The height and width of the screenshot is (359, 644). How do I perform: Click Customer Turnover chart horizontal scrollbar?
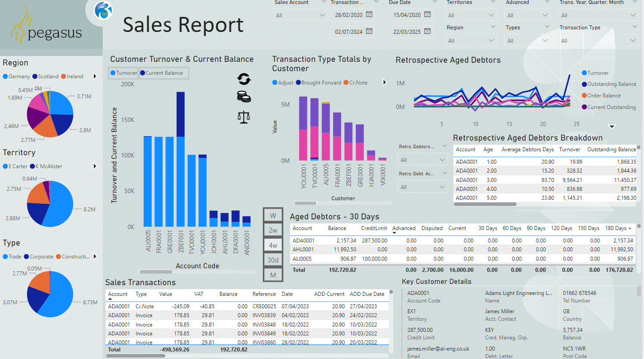click(156, 271)
